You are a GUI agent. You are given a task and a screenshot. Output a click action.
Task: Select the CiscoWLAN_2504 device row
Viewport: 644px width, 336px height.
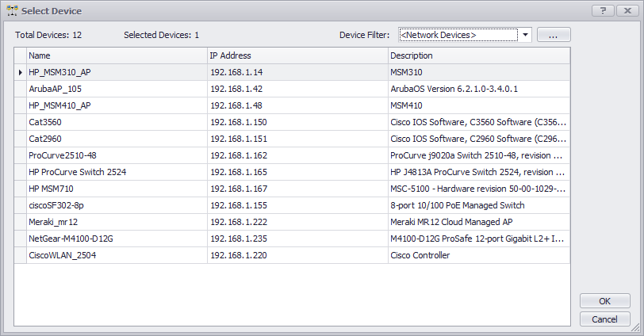click(x=292, y=255)
